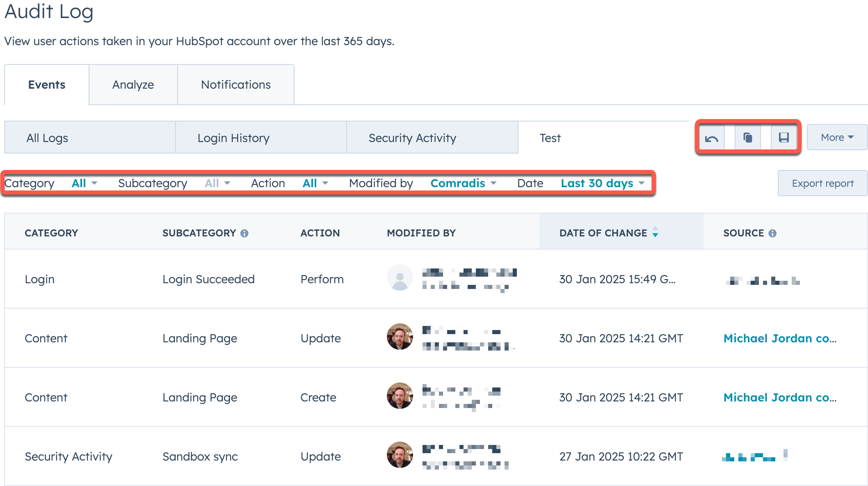Open the Action filter dropdown
Image resolution: width=868 pixels, height=486 pixels.
(315, 183)
